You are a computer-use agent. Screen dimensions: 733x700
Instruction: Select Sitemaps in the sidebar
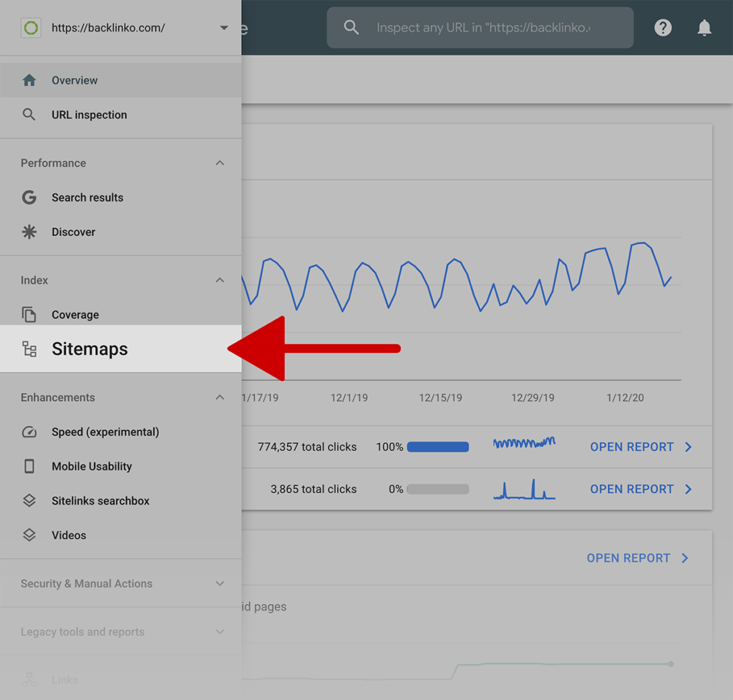coord(89,349)
